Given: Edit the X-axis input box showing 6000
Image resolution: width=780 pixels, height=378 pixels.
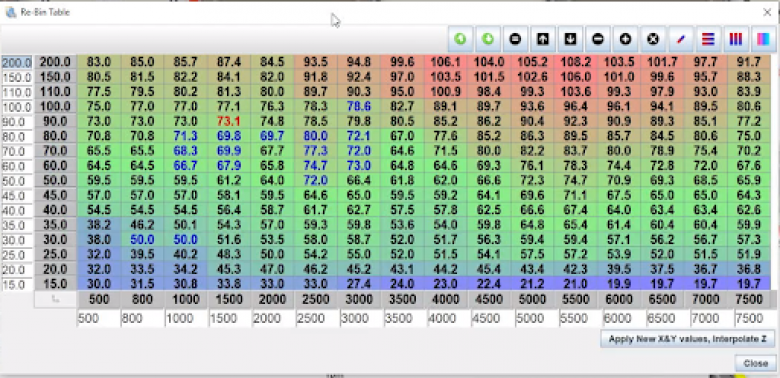Looking at the screenshot, I should coord(624,319).
